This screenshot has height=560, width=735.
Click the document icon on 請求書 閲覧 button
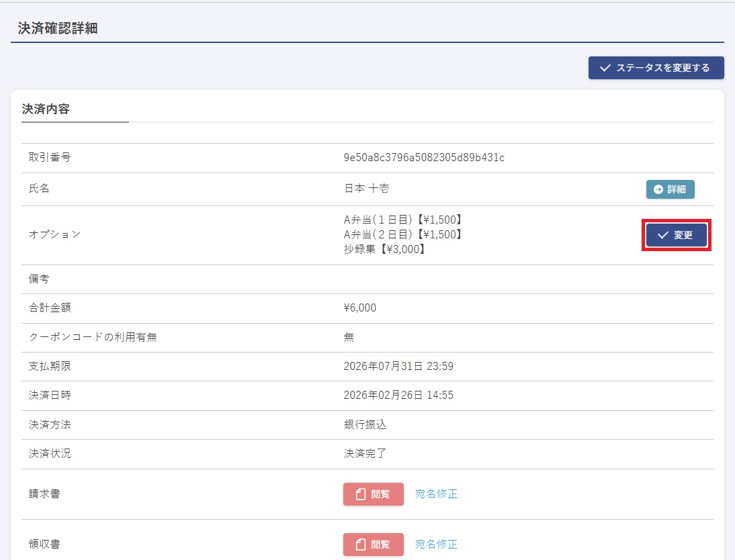click(x=361, y=494)
